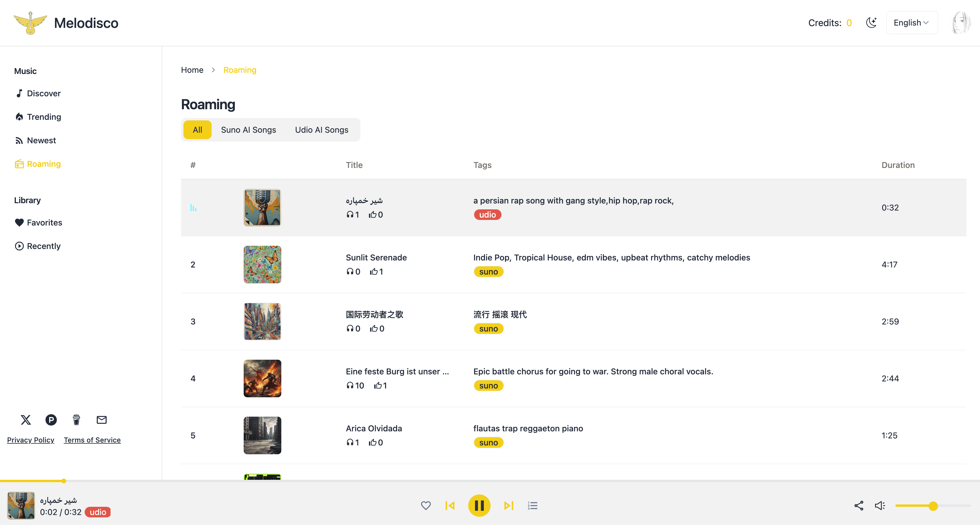Screen dimensions: 980x525
Task: Open the playlist queue icon
Action: 533,506
